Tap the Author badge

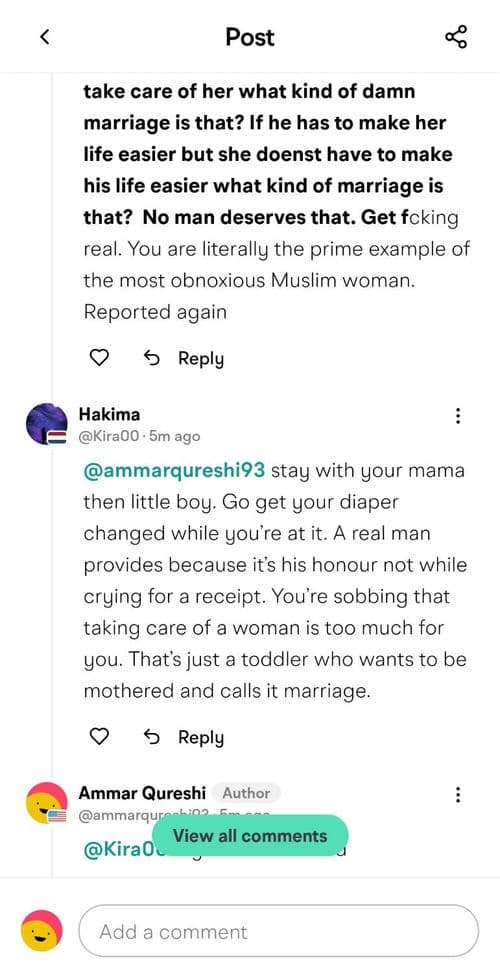(x=246, y=793)
